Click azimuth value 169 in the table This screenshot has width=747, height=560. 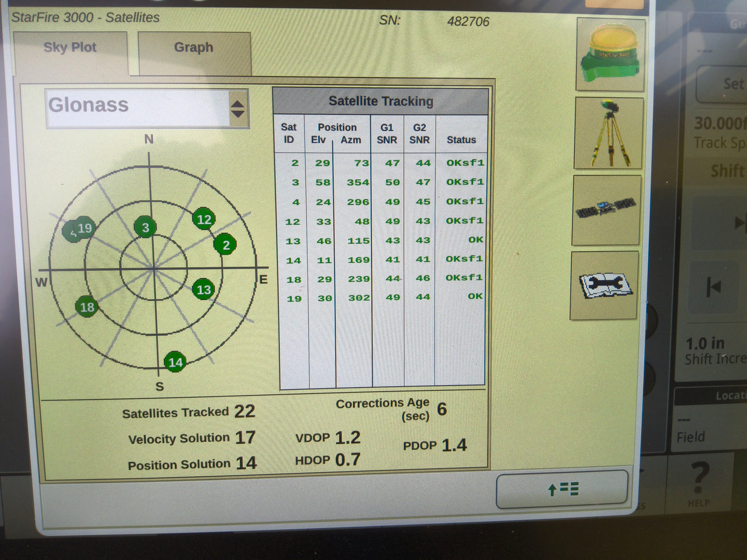point(359,260)
